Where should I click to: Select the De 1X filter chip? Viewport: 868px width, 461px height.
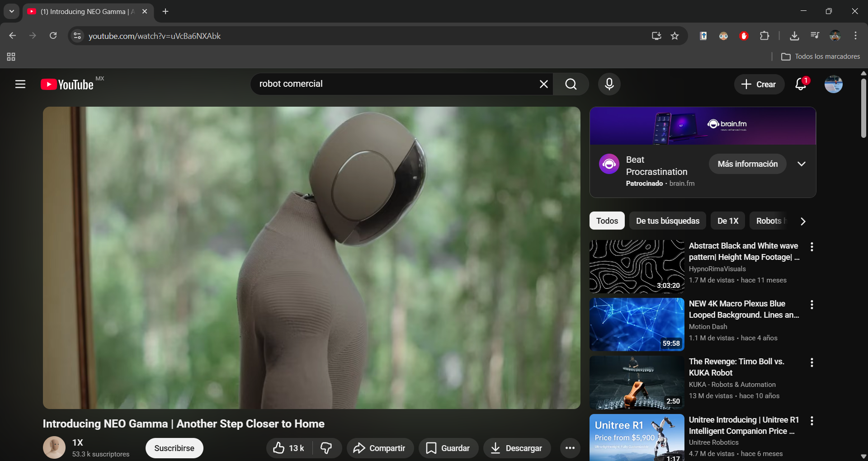[728, 221]
